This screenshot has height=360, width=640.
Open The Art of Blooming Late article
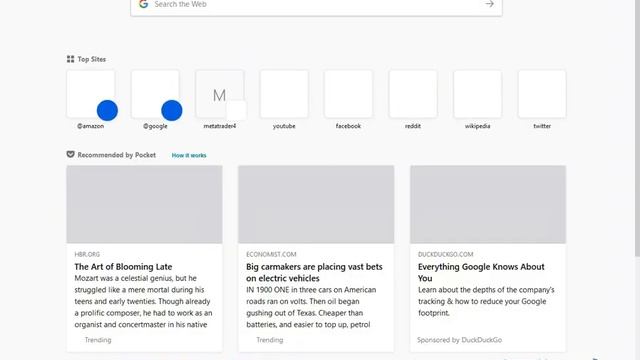coord(123,267)
